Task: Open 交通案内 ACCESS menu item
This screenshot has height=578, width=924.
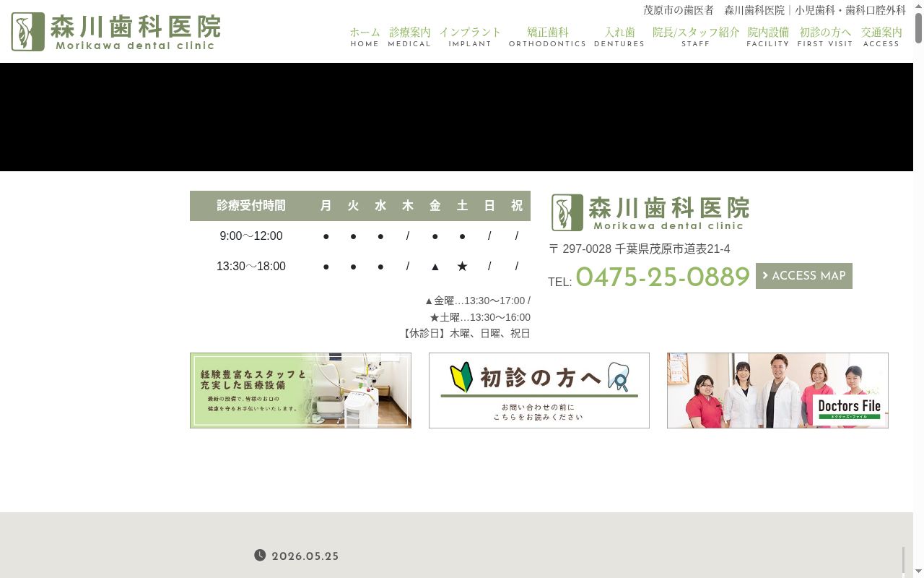Action: 881,37
